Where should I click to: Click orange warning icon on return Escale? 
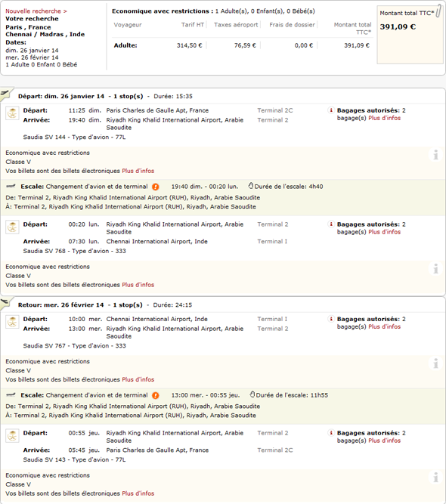pyautogui.click(x=155, y=395)
